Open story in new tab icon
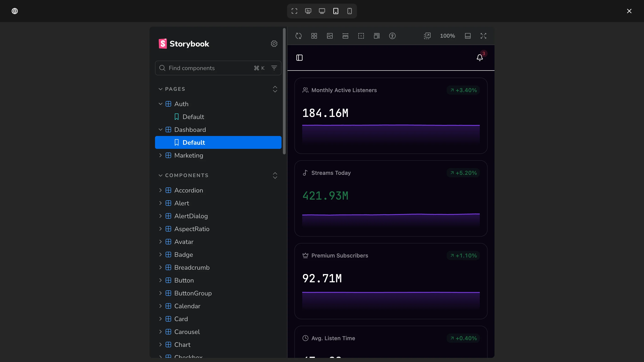 (427, 36)
